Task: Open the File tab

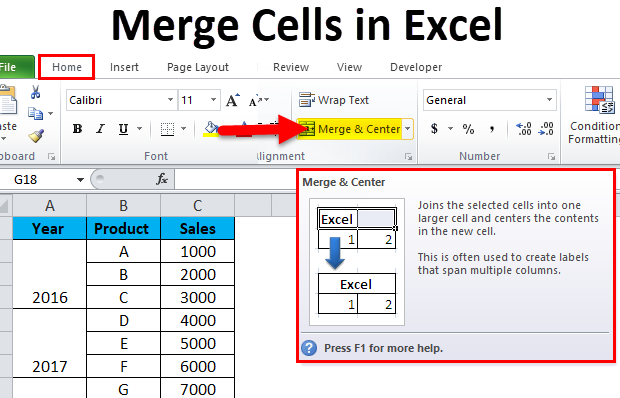Action: tap(16, 67)
